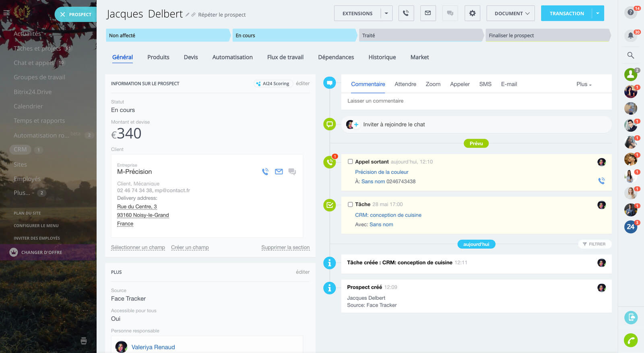Viewport: 644px width, 353px height.
Task: Mark the Tâche activity checkbox
Action: pos(350,204)
